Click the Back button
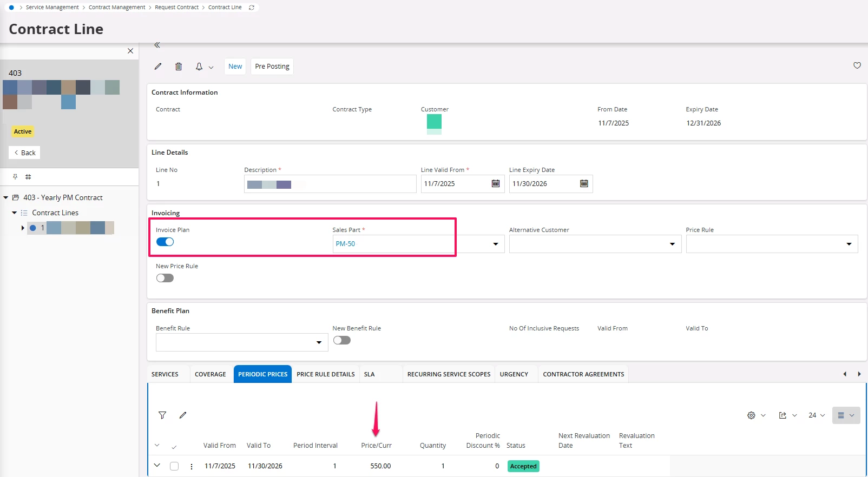Image resolution: width=868 pixels, height=477 pixels. pos(24,153)
